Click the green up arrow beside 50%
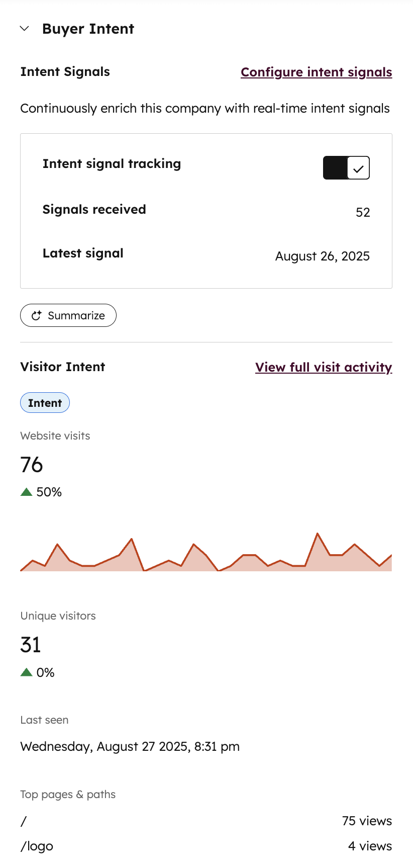Screen dimensions: 413x868 coord(27,492)
